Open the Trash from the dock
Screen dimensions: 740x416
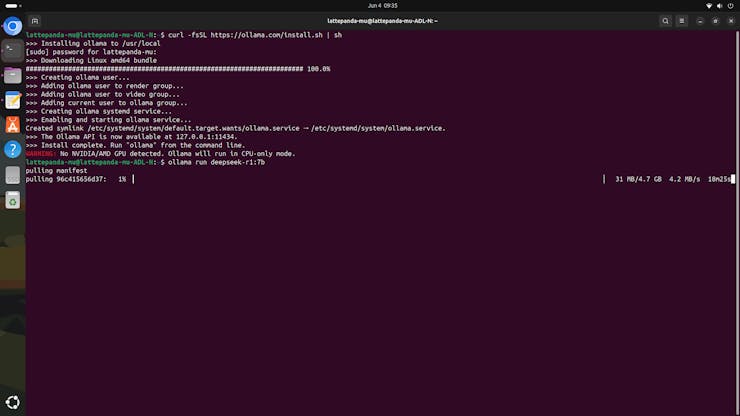13,200
